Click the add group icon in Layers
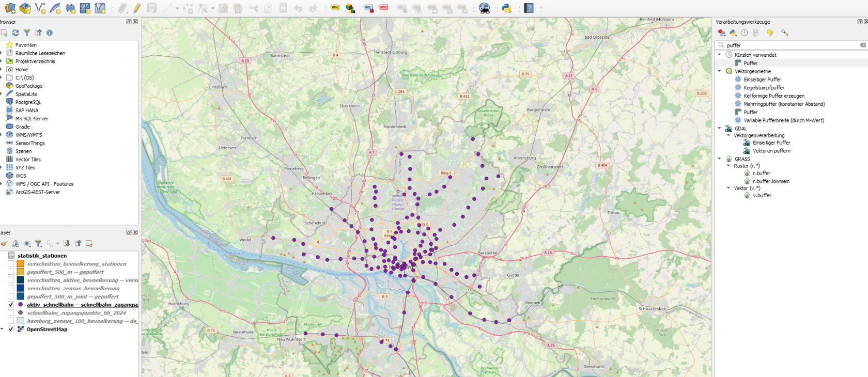Image resolution: width=868 pixels, height=377 pixels. click(x=16, y=243)
